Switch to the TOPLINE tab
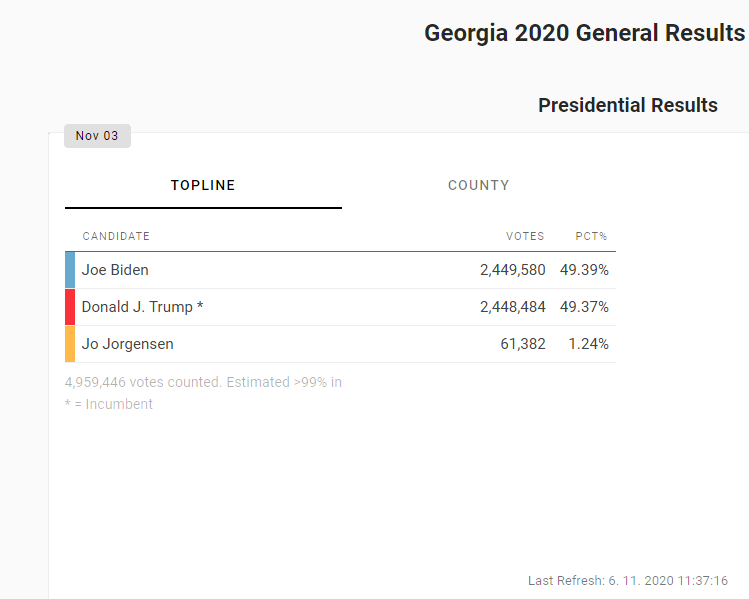The width and height of the screenshot is (749, 599). (x=203, y=185)
